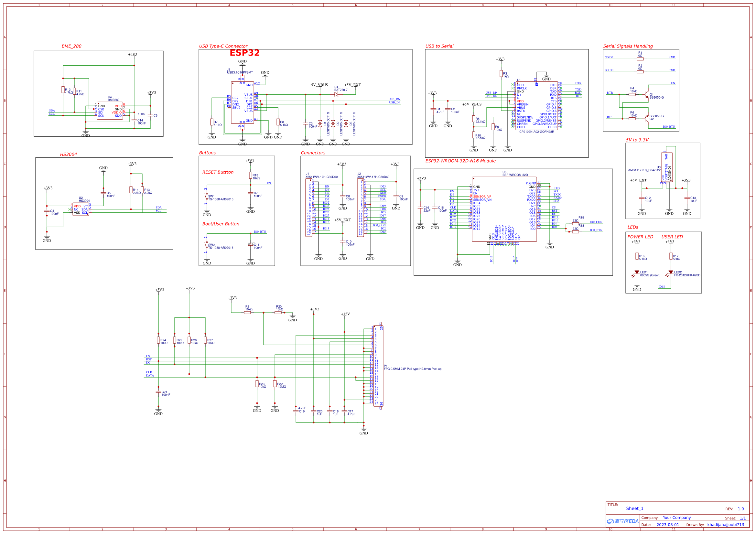
Task: Click the AMS1117-3.3 regulator U3
Action: [667, 167]
